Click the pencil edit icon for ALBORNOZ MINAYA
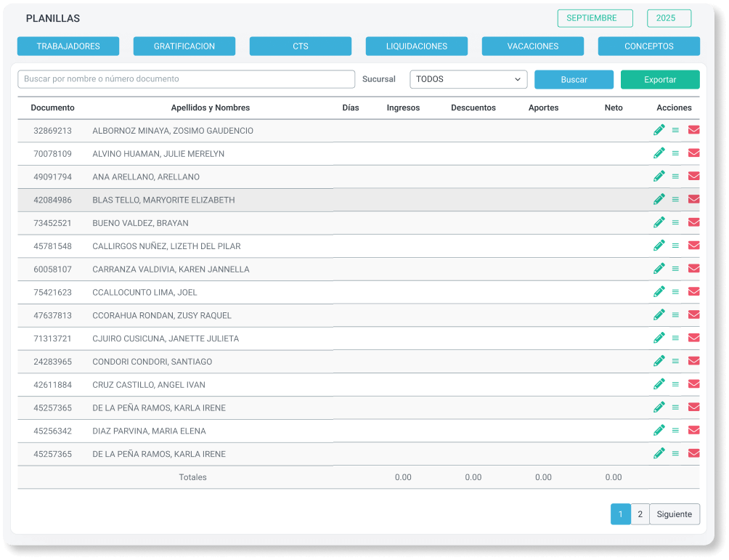 [659, 130]
